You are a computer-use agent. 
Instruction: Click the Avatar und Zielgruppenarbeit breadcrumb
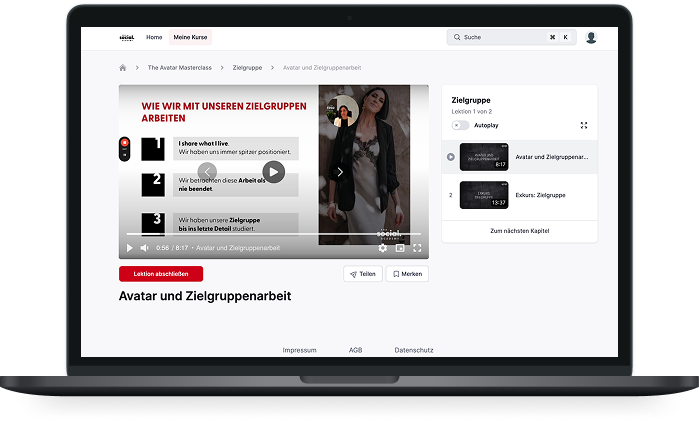[x=322, y=68]
